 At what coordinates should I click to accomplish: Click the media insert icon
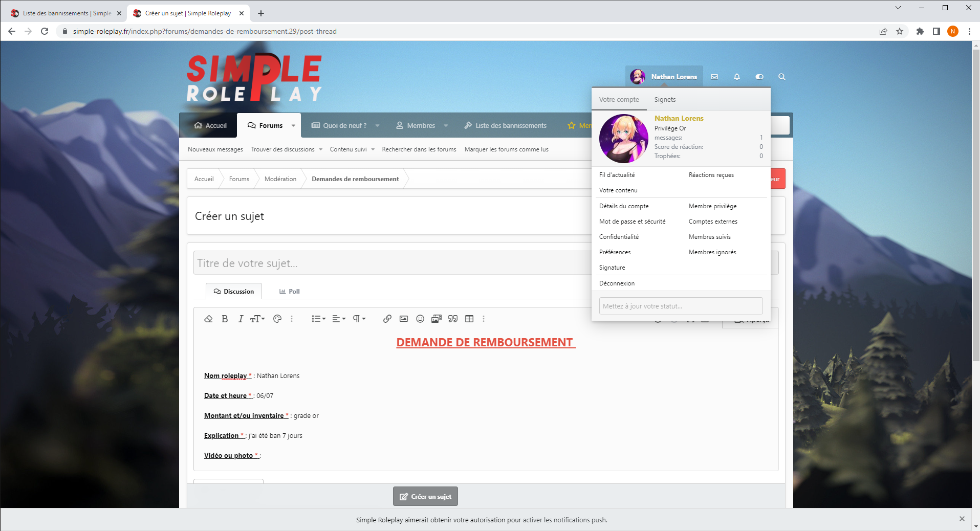pos(437,319)
